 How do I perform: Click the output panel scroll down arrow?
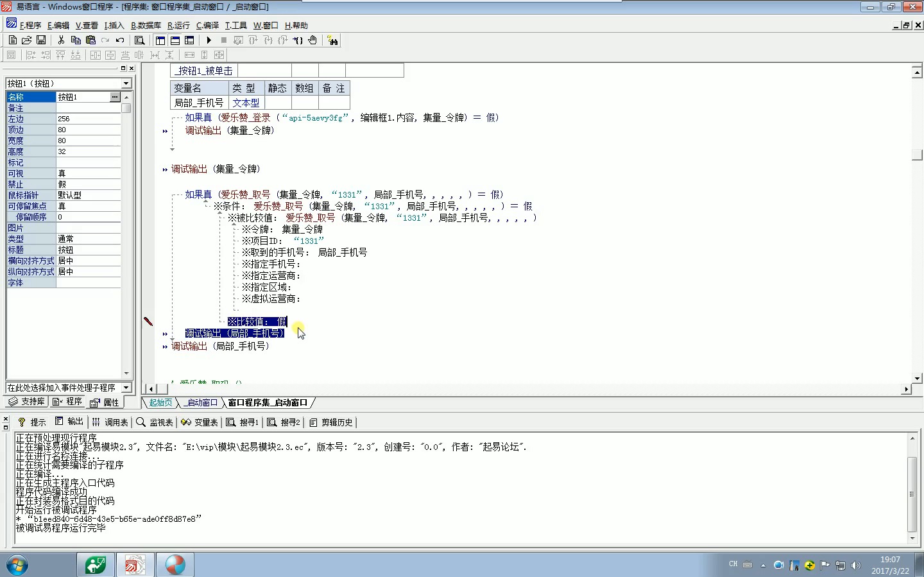point(912,538)
